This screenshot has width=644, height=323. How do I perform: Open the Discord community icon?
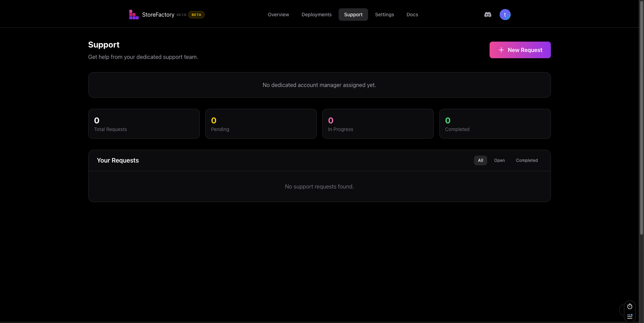click(x=488, y=14)
